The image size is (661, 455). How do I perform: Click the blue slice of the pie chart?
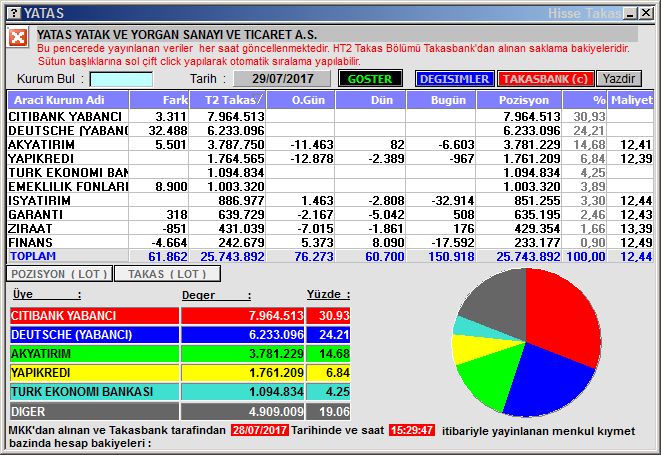[x=548, y=380]
